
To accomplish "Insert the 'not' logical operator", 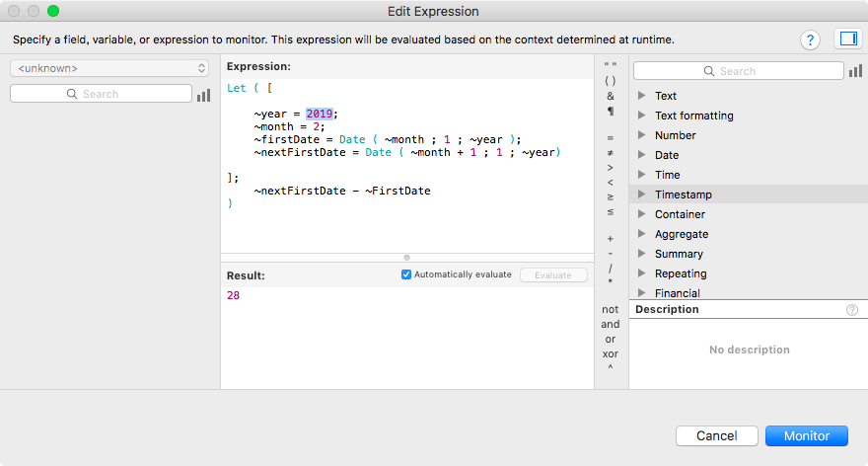I will pos(610,310).
